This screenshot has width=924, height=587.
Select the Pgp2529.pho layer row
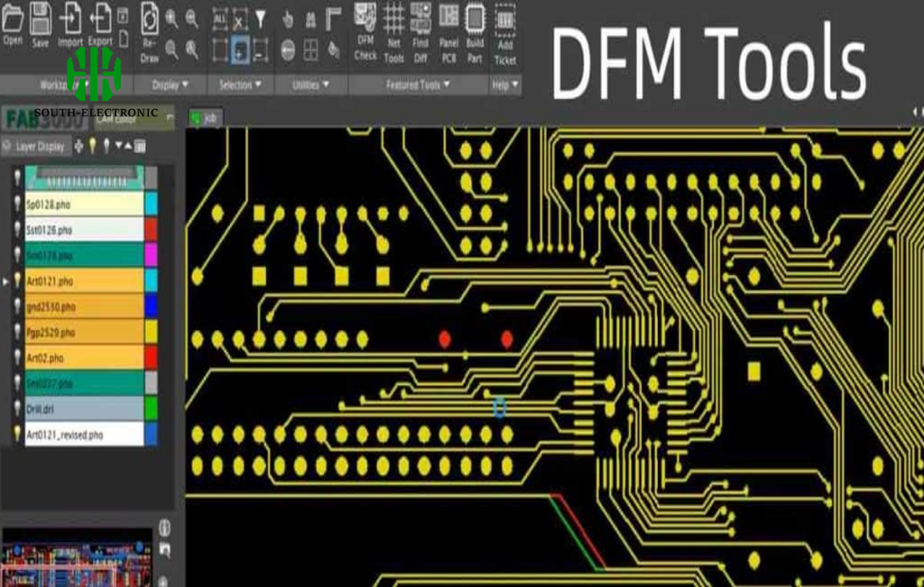(x=84, y=332)
